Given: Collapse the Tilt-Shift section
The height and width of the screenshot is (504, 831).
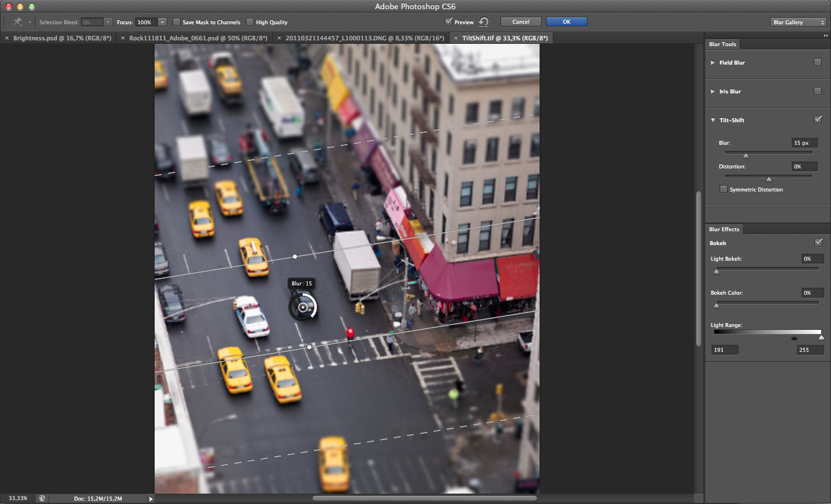Looking at the screenshot, I should pyautogui.click(x=713, y=120).
